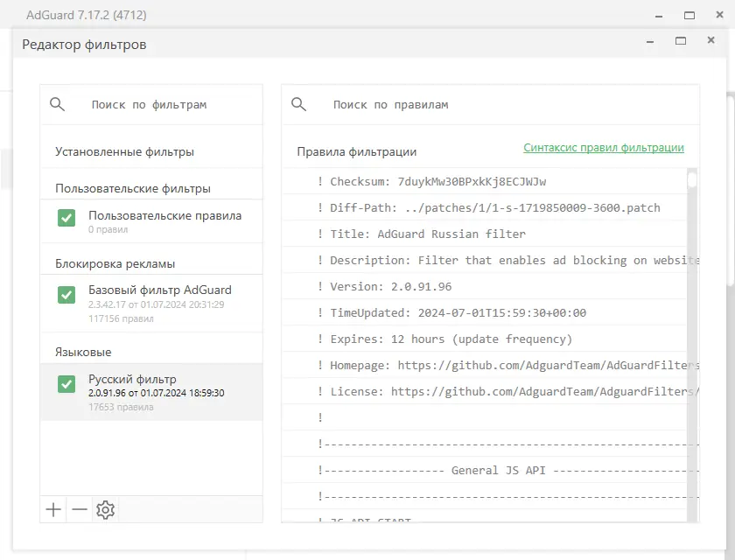Open filter settings gear icon

point(106,510)
